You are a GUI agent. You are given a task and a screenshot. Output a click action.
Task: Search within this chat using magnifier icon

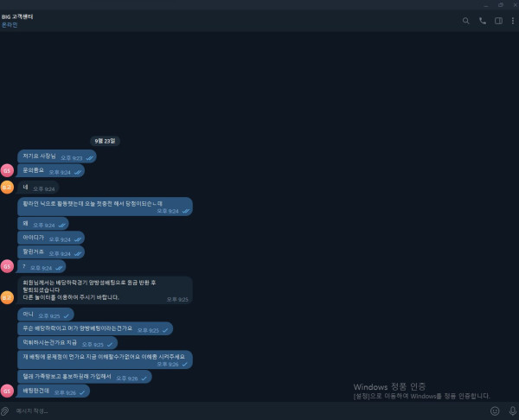(x=466, y=21)
